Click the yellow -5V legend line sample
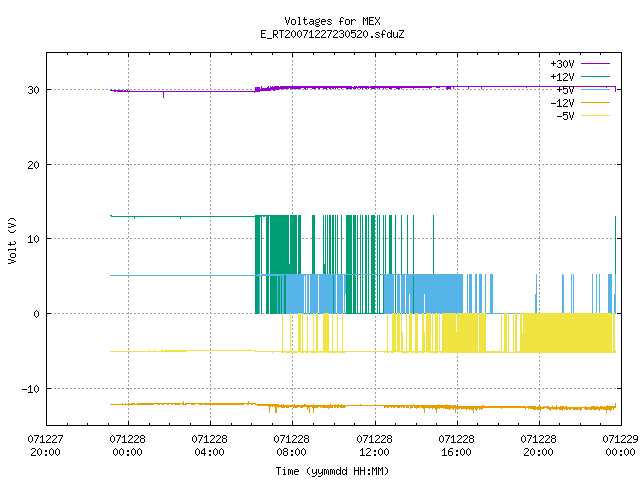This screenshot has width=640, height=480. pyautogui.click(x=596, y=116)
